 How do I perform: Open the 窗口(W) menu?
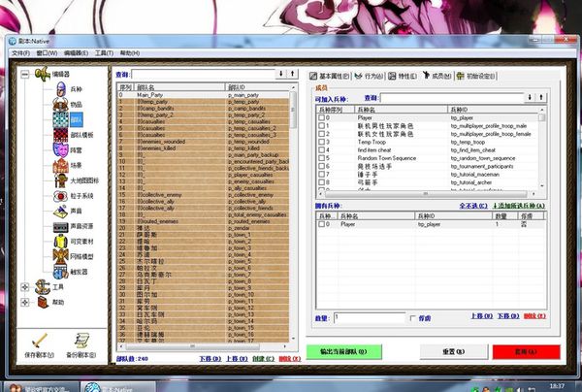[47, 53]
